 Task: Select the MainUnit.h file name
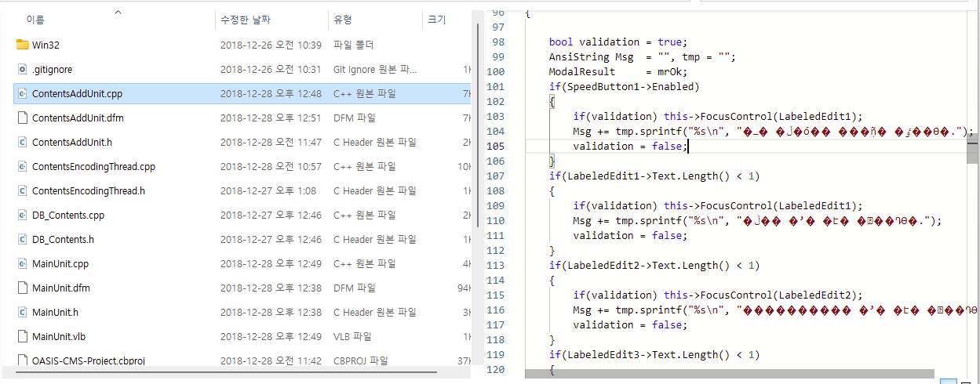(x=55, y=312)
